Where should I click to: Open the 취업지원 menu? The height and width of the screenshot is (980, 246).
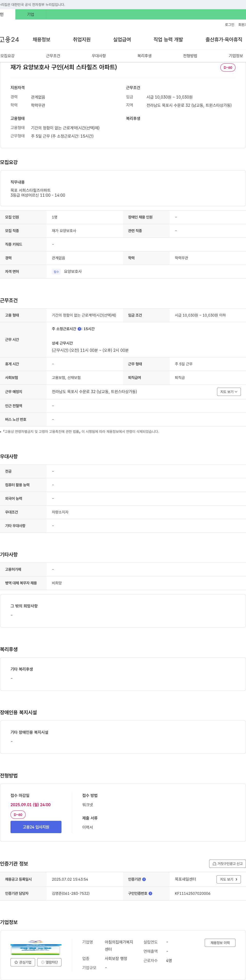pos(82,40)
